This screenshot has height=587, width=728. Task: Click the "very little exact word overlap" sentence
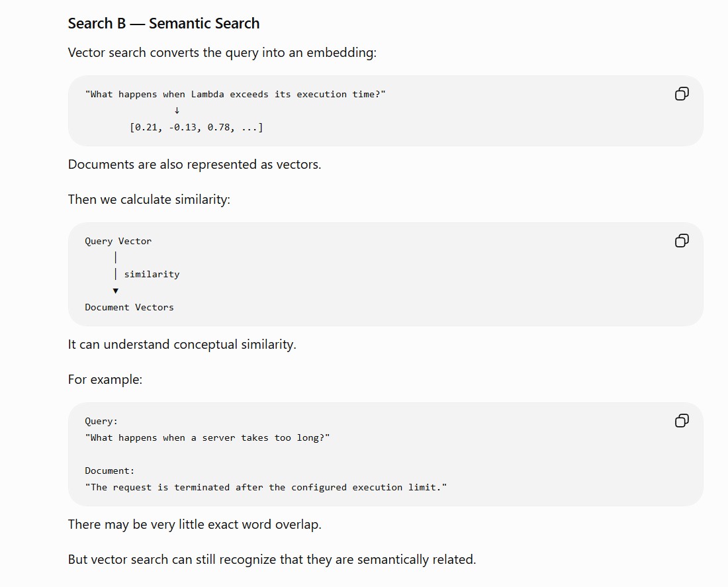click(x=195, y=524)
